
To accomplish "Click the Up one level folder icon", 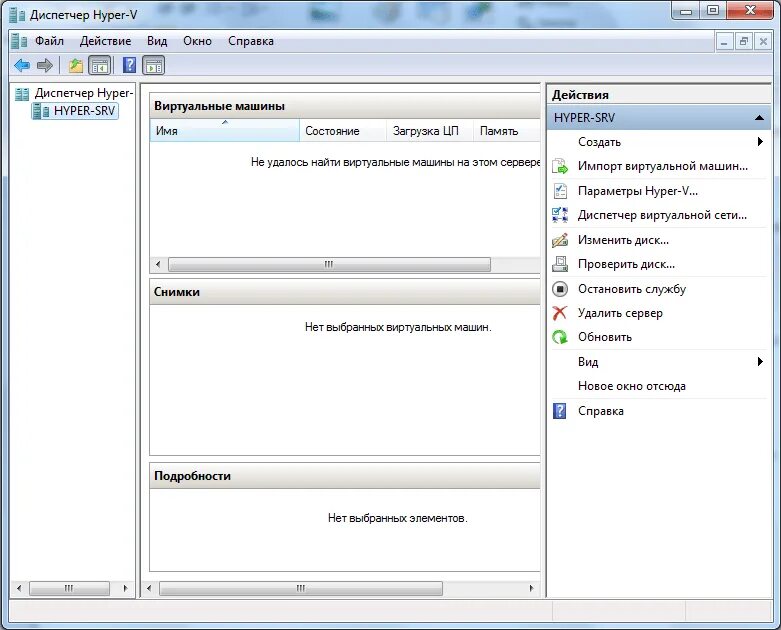I will click(76, 65).
